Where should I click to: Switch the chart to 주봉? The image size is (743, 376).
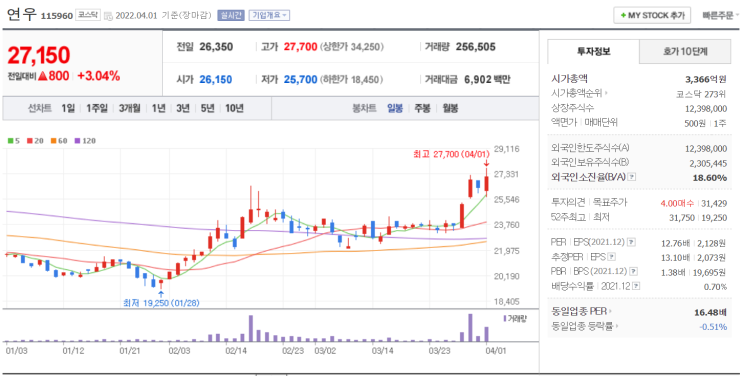(422, 109)
